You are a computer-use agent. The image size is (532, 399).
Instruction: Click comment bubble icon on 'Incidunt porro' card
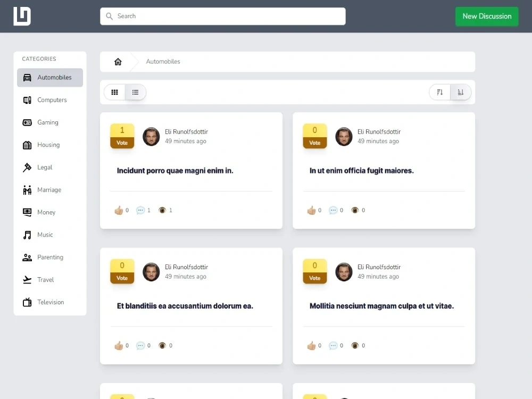[x=140, y=210]
